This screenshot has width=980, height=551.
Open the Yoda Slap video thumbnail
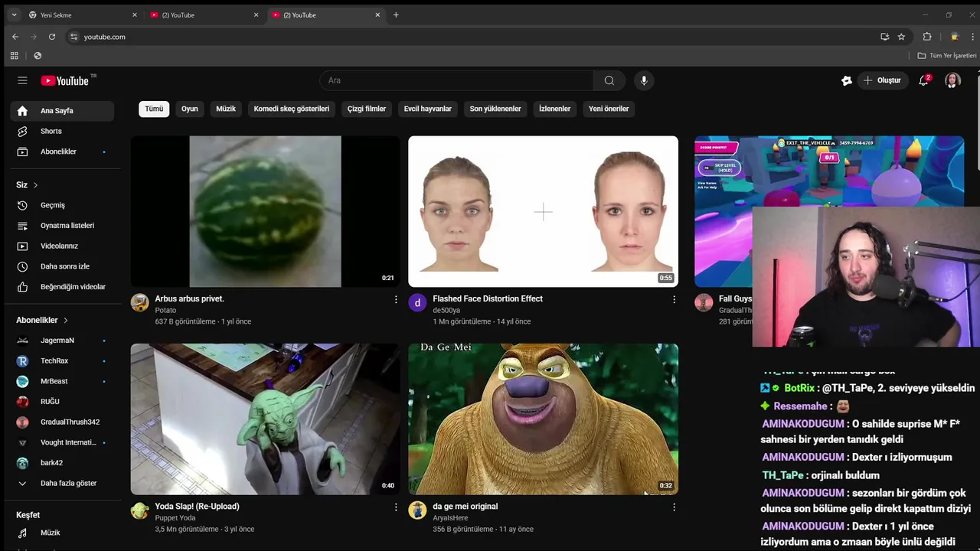(265, 419)
